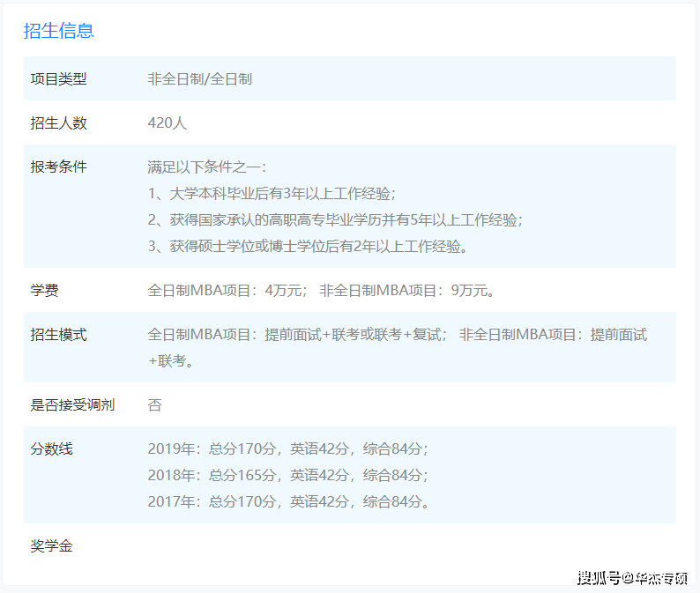Click the 招生信息 section heading
The image size is (700, 593).
[58, 31]
